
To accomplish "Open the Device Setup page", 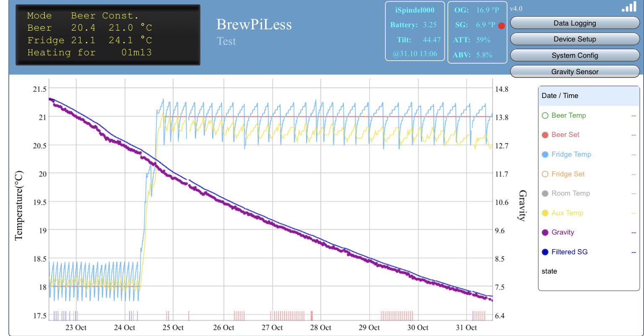I will coord(574,39).
